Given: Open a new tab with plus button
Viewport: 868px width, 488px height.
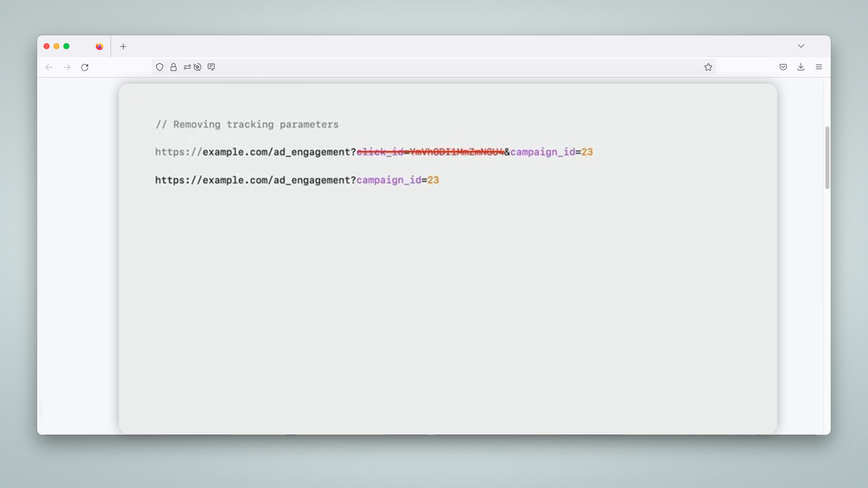Looking at the screenshot, I should (x=123, y=47).
